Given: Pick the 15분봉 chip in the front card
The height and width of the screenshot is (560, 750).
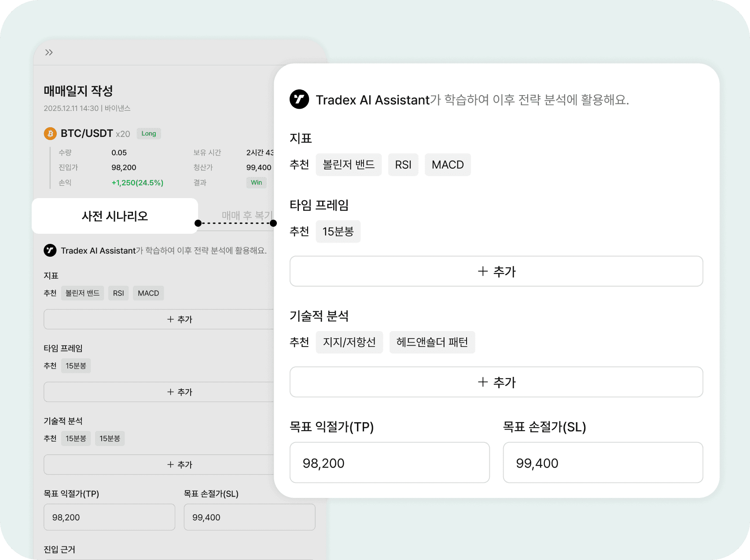Looking at the screenshot, I should pos(338,232).
